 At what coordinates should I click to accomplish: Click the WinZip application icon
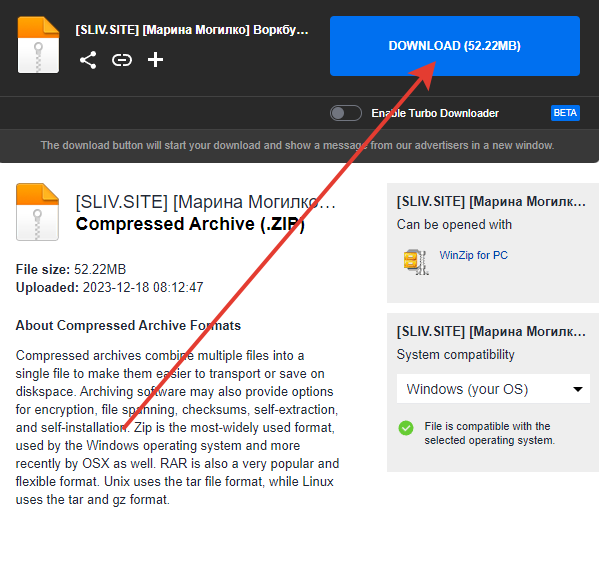click(416, 262)
